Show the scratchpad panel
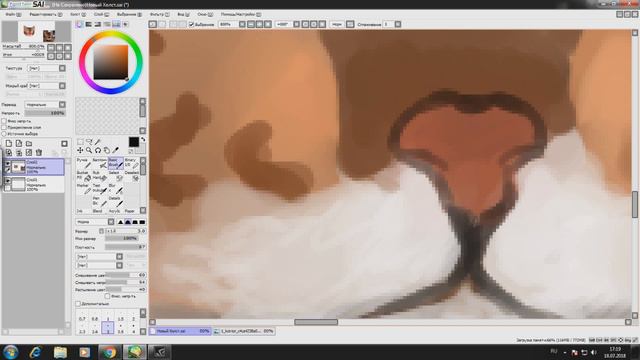This screenshot has height=360, width=640. pyautogui.click(x=125, y=24)
